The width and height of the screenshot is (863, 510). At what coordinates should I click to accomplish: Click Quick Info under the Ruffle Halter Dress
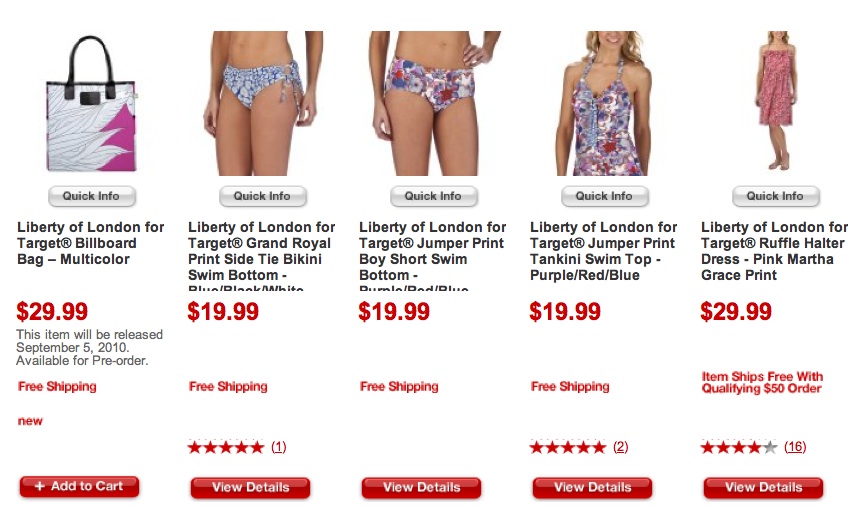tap(775, 196)
